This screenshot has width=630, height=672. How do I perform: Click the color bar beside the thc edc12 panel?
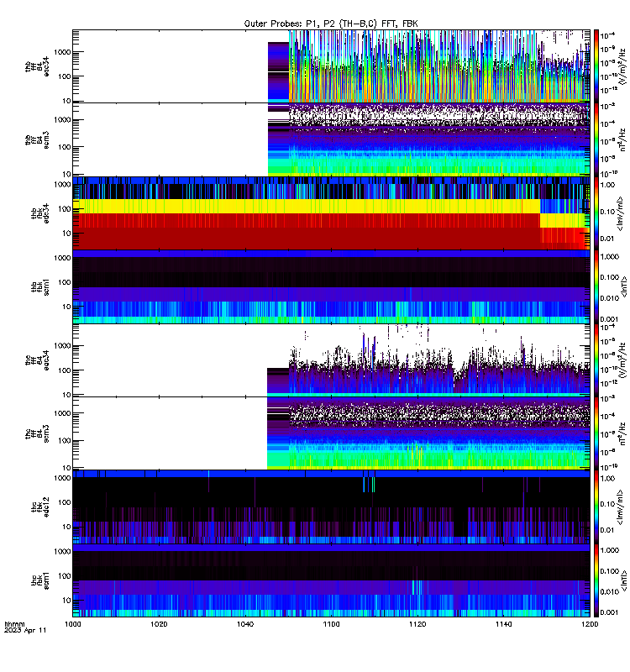point(596,507)
